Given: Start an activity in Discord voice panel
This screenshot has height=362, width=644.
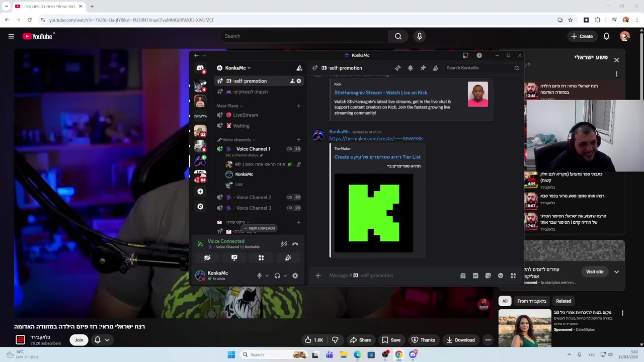Looking at the screenshot, I should 261,257.
